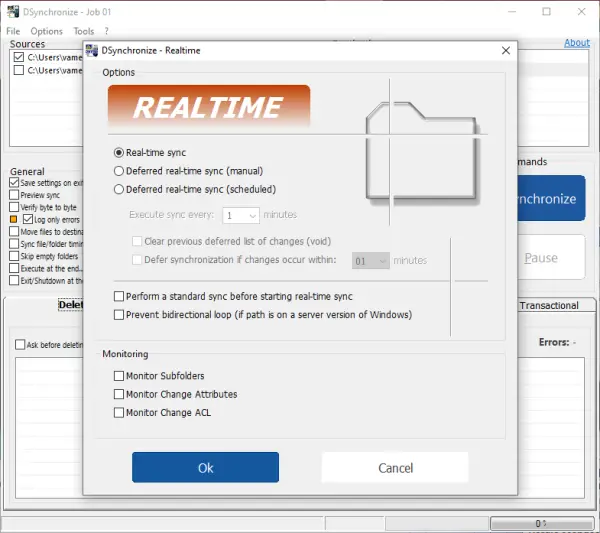Screen dimensions: 600x533
Task: Check the second C:\Users source path
Action: [19, 70]
